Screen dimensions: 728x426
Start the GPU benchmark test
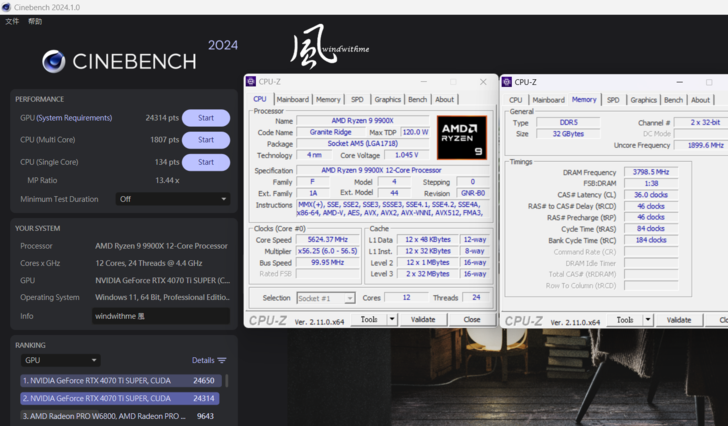coord(205,118)
